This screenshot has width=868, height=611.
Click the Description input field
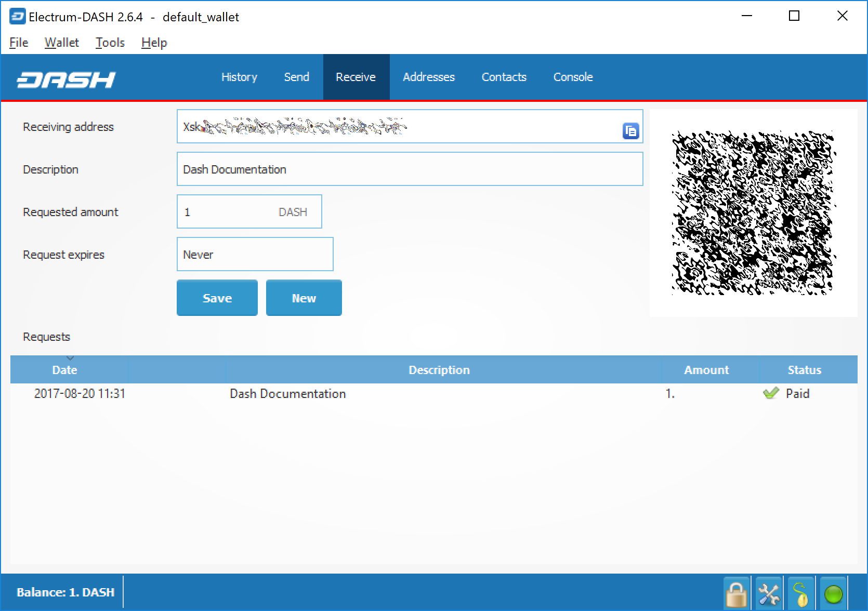tap(410, 169)
